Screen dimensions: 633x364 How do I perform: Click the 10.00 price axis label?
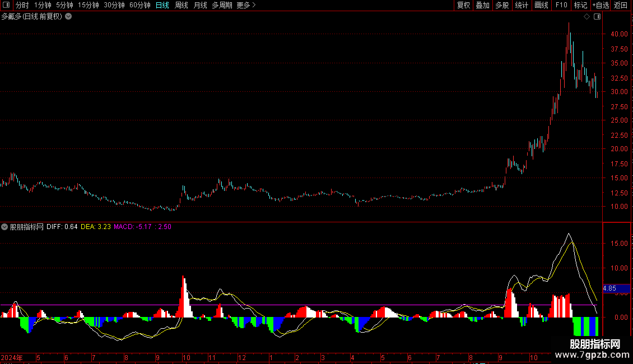(x=619, y=206)
